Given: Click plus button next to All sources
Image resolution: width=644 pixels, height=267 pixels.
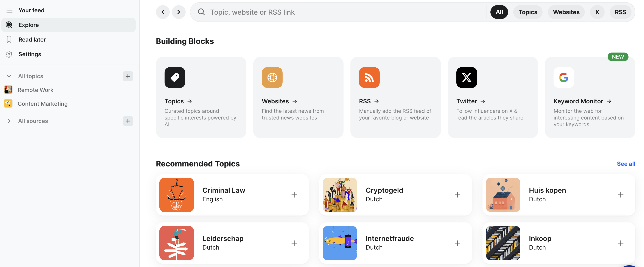Looking at the screenshot, I should point(128,121).
